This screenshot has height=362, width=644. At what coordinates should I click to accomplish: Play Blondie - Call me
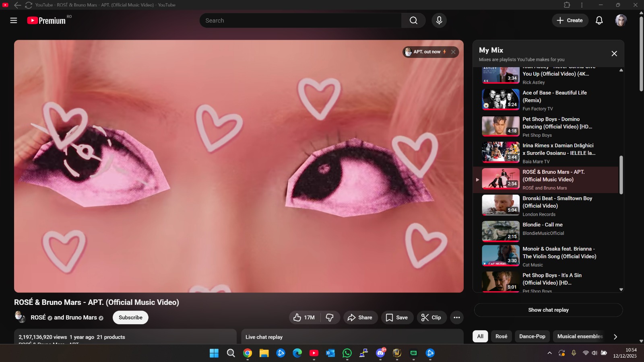[x=545, y=231]
